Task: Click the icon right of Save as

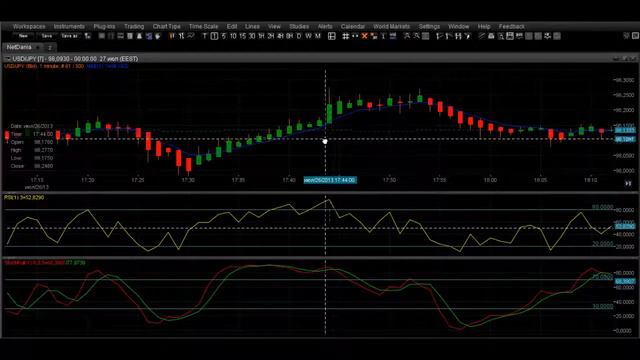Action: click(x=88, y=36)
